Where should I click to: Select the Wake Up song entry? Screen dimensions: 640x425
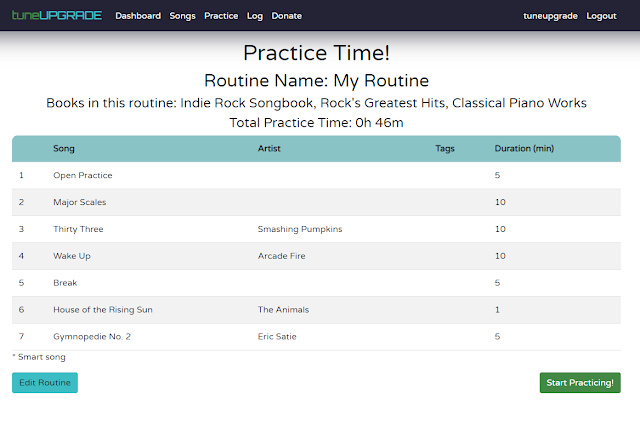pos(72,256)
